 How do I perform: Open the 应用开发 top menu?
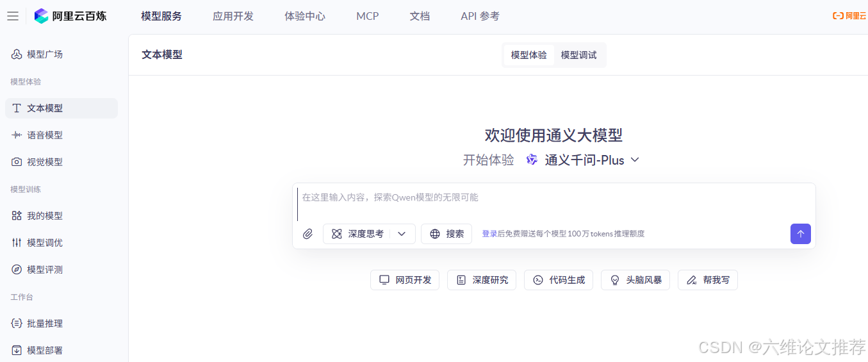tap(233, 16)
